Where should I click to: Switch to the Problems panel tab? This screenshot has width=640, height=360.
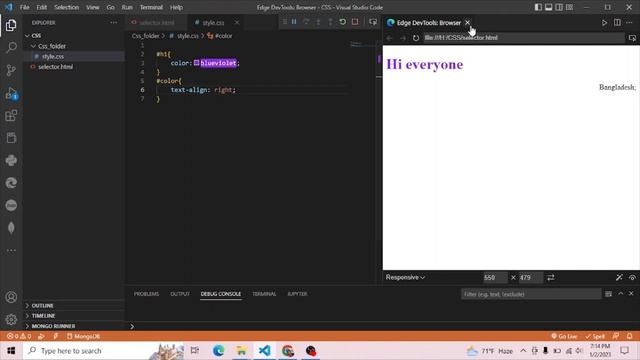(146, 294)
